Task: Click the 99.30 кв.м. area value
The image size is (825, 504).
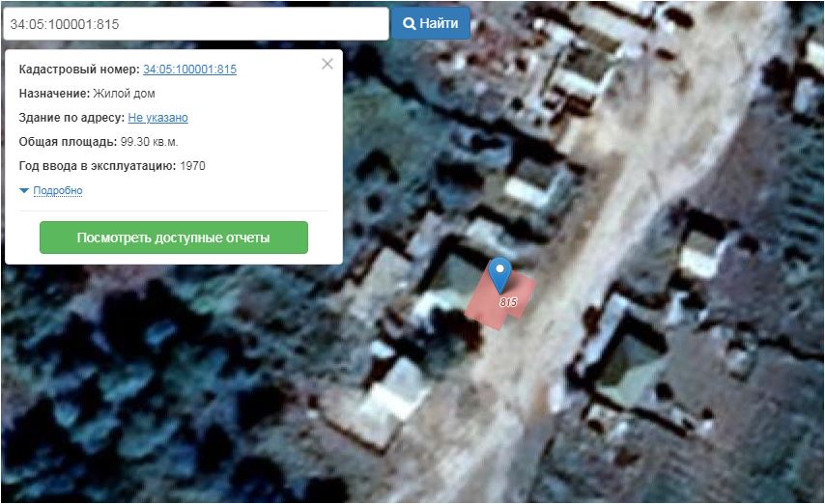Action: [x=150, y=142]
